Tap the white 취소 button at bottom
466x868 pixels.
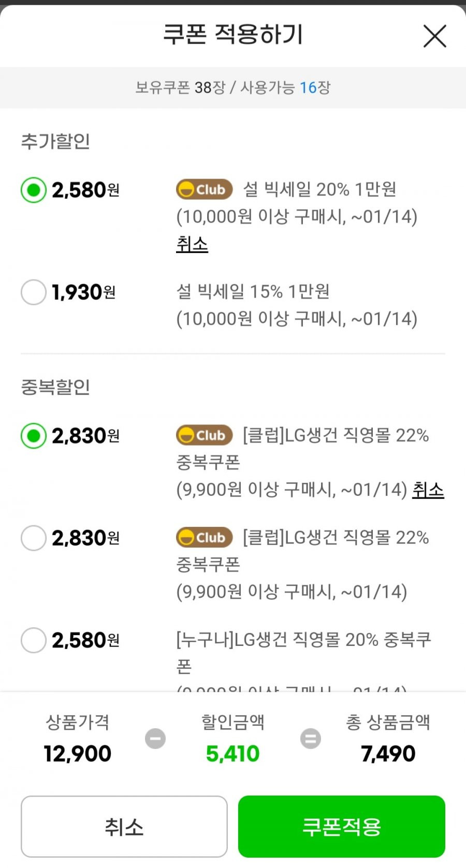click(124, 827)
